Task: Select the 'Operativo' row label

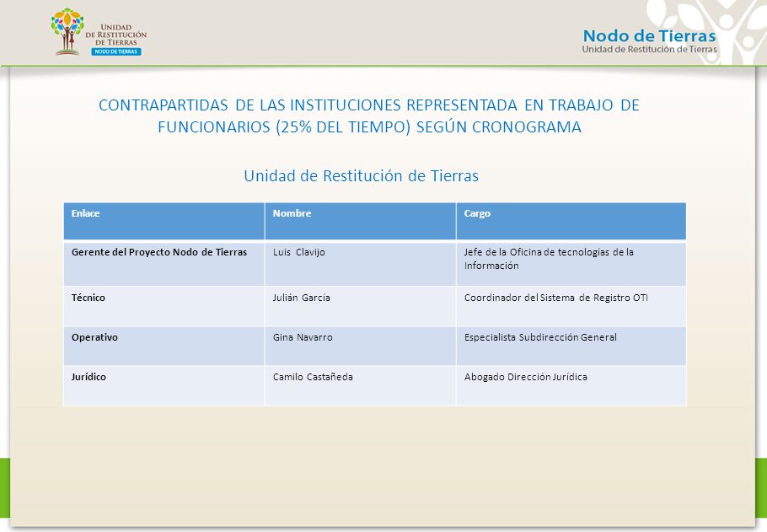Action: click(164, 346)
